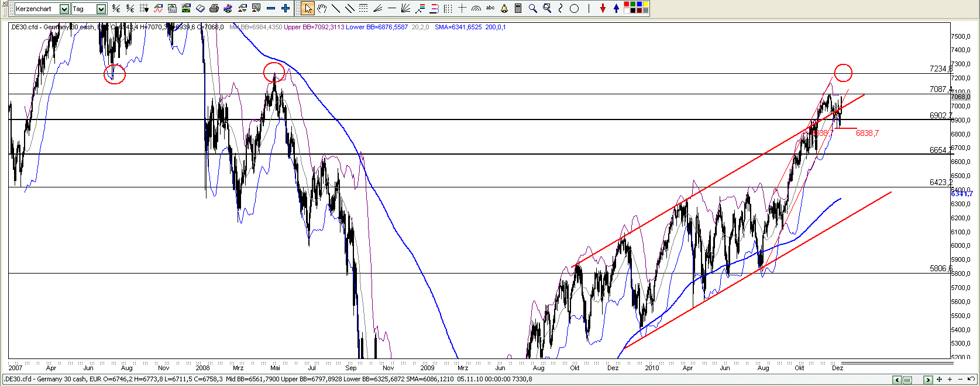This screenshot has height=386, width=980.
Task: Open the Kerzenchart chart type dropdown
Action: tap(64, 9)
